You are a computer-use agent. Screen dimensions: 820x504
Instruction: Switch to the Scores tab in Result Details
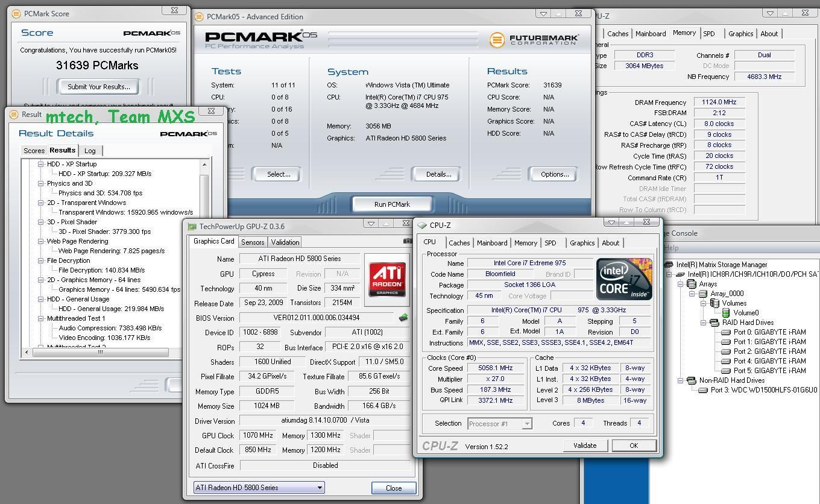34,151
